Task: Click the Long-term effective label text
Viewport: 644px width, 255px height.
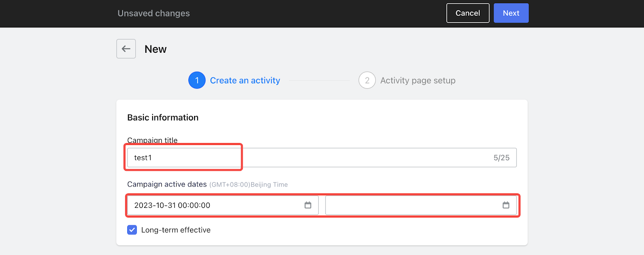Action: [x=176, y=230]
